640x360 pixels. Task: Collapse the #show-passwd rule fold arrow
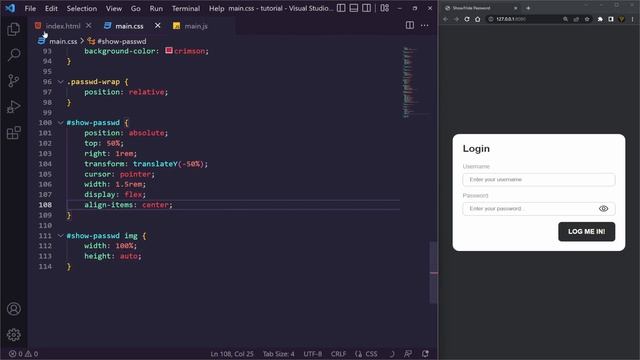[x=60, y=122]
